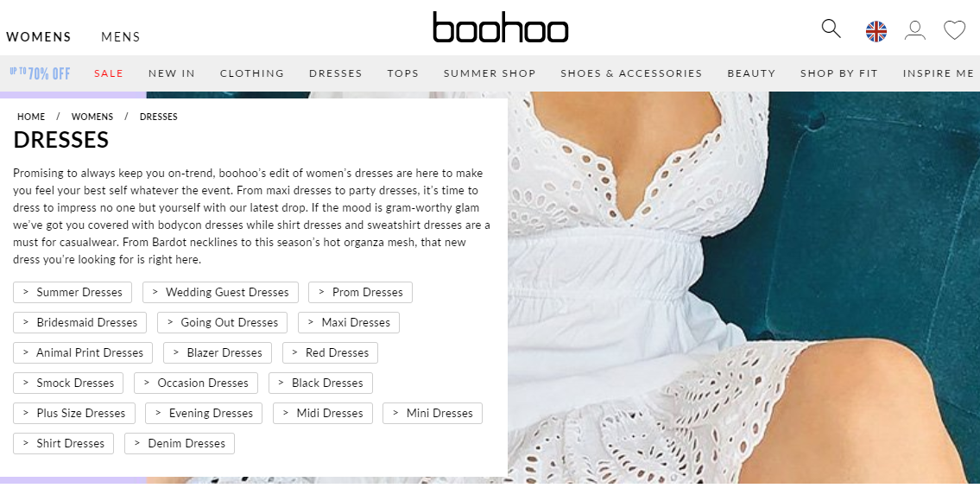Open the search magnifier icon
This screenshot has width=980, height=488.
coord(831,29)
